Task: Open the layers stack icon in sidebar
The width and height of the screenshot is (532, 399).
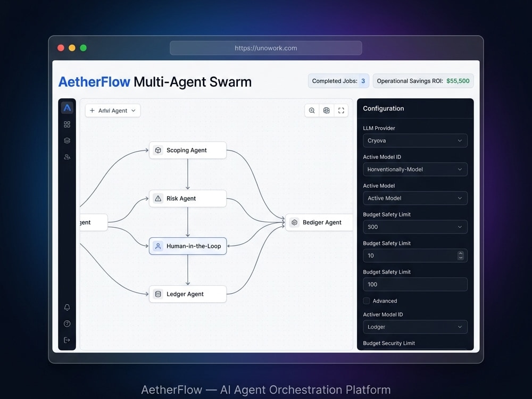Action: point(67,140)
